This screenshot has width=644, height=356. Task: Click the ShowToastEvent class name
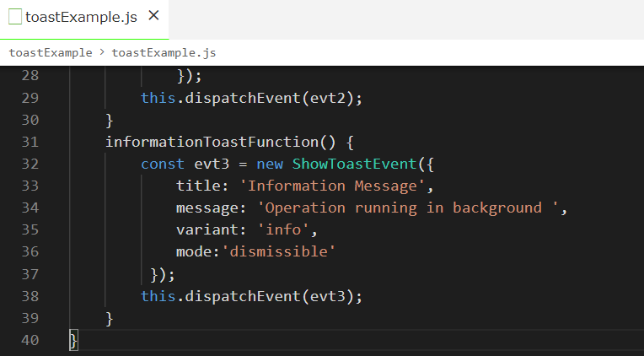click(354, 164)
